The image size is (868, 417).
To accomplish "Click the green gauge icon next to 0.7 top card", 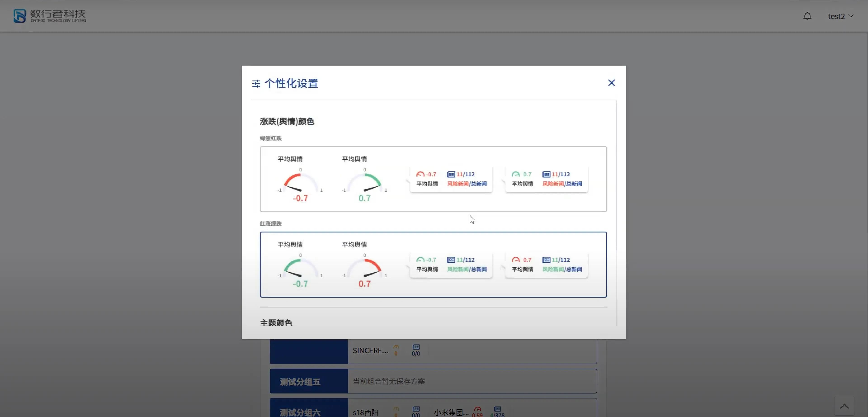I will [516, 174].
